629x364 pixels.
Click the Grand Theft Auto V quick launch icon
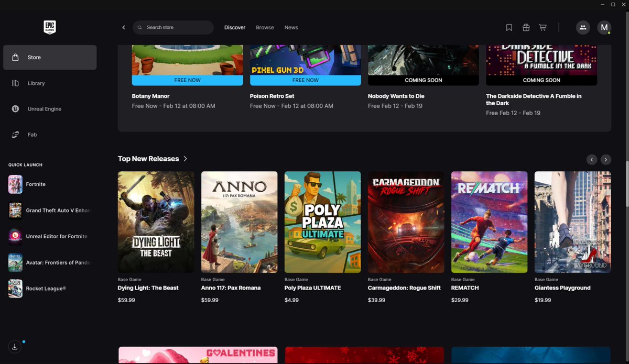click(x=15, y=211)
